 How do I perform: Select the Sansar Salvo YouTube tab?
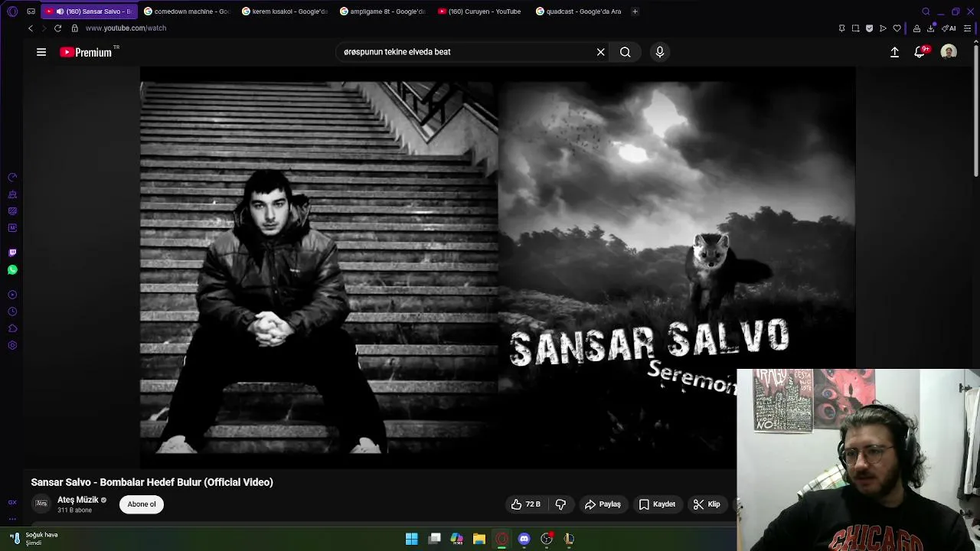pos(90,11)
